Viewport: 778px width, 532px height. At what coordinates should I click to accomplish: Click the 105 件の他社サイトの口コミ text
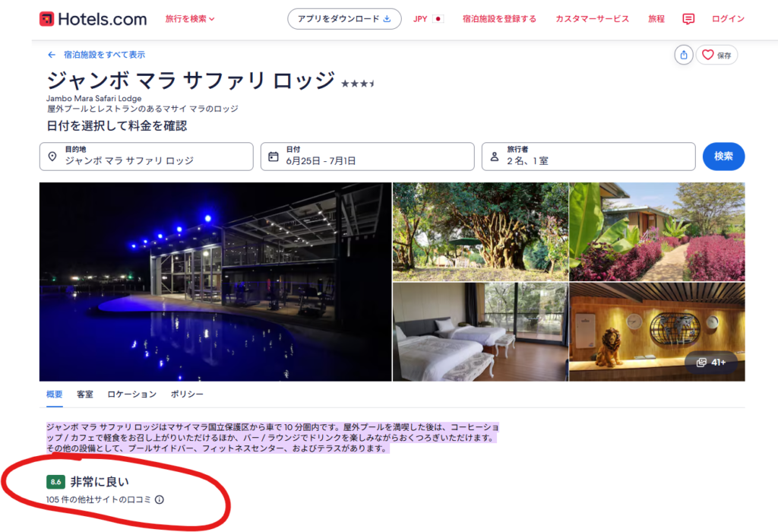click(98, 500)
